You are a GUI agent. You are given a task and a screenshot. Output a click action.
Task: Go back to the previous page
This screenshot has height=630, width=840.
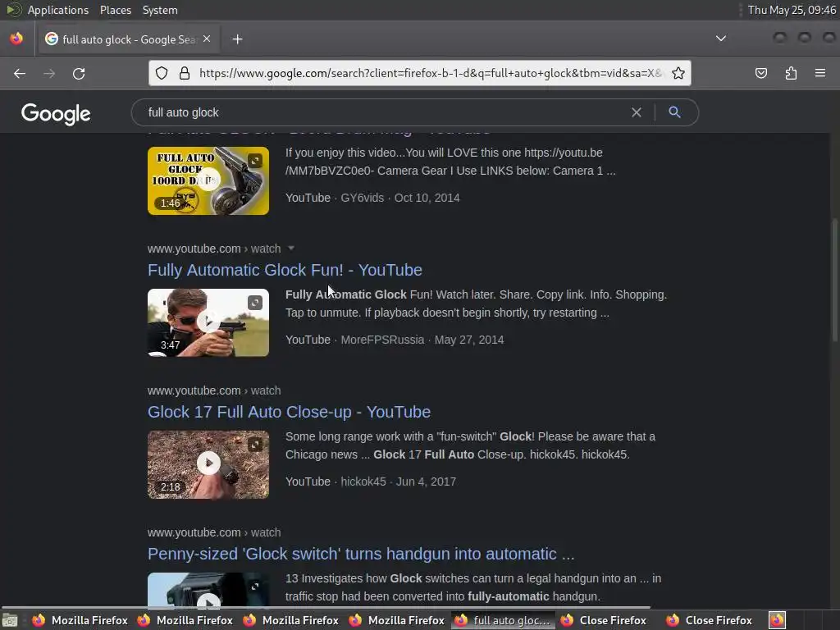pyautogui.click(x=20, y=73)
